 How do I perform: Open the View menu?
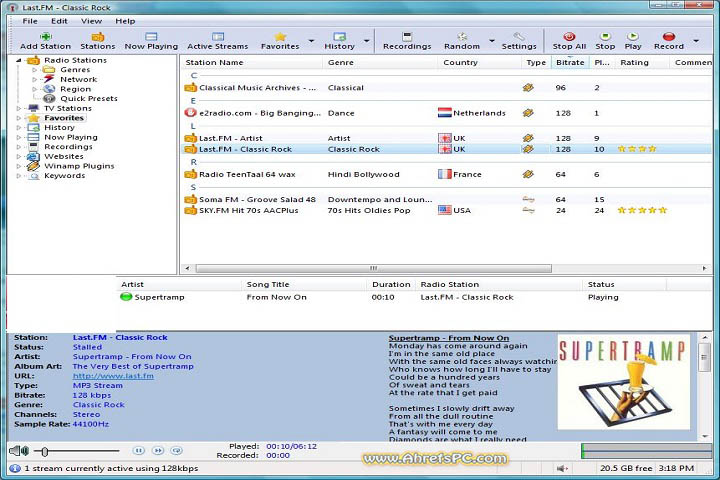[x=91, y=21]
